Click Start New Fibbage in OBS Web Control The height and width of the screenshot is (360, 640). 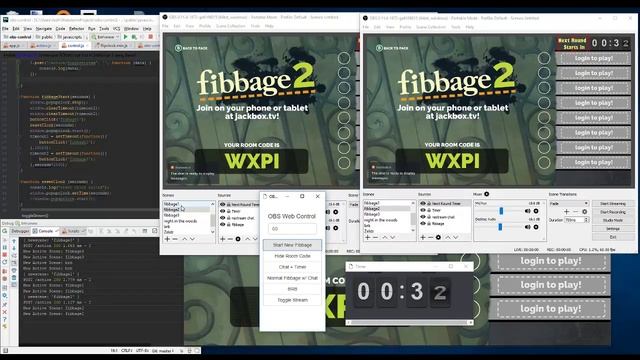(292, 245)
